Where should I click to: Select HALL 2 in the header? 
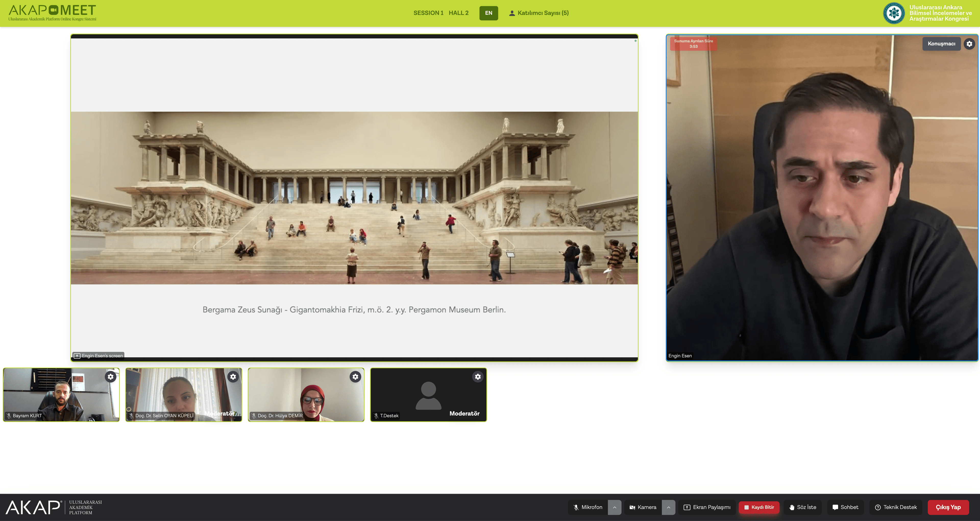click(x=458, y=13)
